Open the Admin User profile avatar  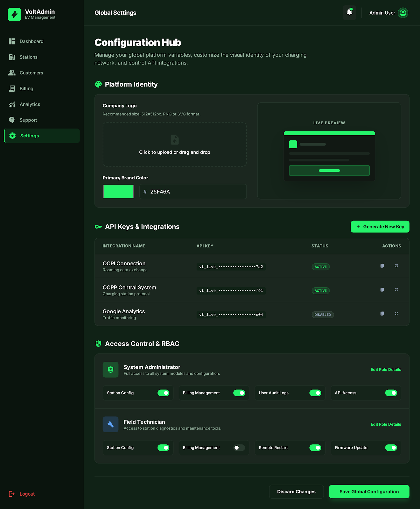[x=403, y=13]
